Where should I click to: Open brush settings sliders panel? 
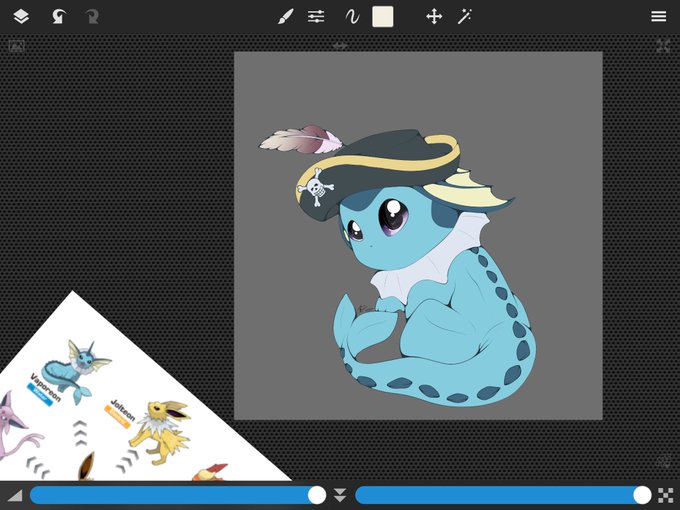pyautogui.click(x=316, y=17)
